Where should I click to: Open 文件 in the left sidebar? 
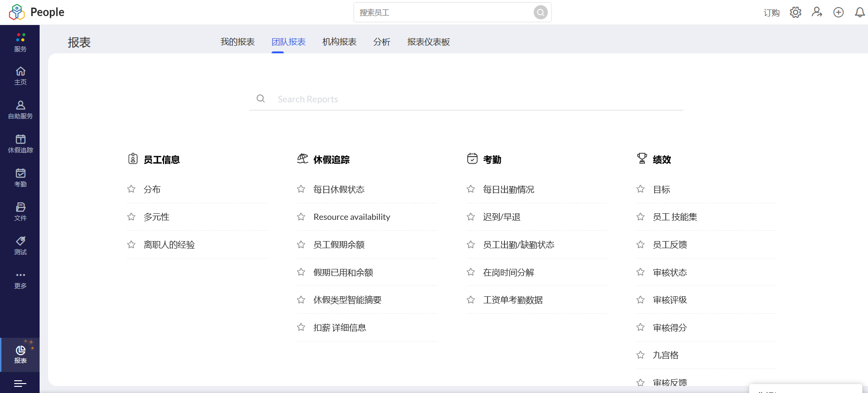pyautogui.click(x=20, y=211)
